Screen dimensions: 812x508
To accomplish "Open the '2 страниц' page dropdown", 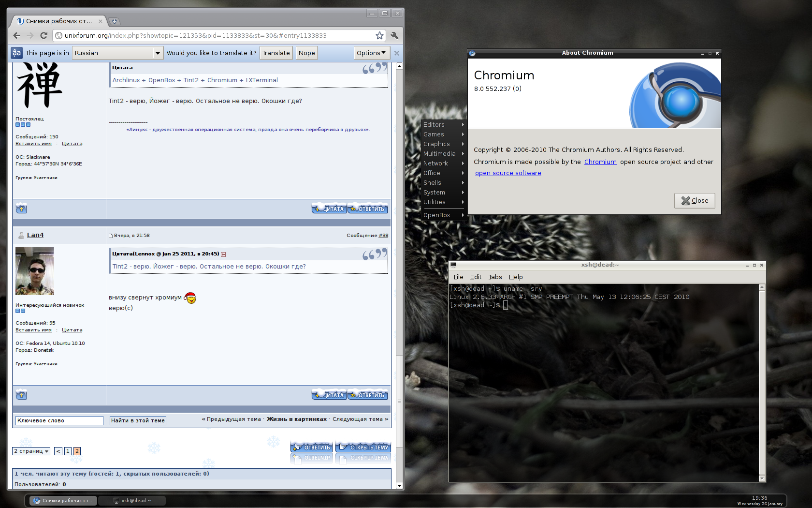I will 31,451.
